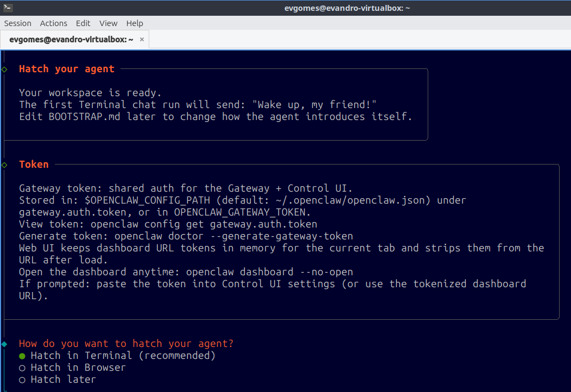Screen dimensions: 571x392
Task: Select the Hatch in Browser option
Action: (72, 368)
